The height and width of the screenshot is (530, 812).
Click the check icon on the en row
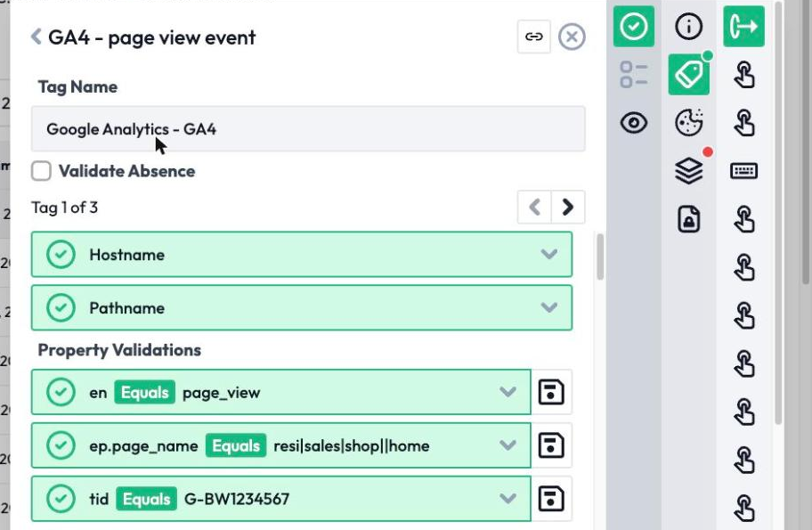61,392
